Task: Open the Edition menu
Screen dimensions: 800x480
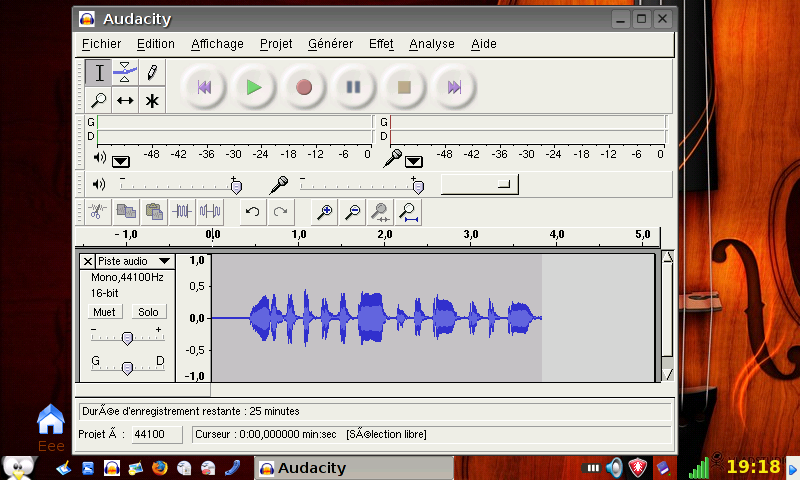Action: click(x=156, y=44)
